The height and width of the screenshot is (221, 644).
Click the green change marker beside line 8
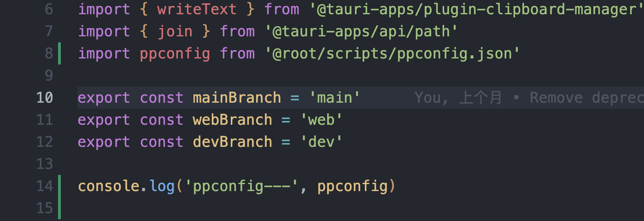59,53
